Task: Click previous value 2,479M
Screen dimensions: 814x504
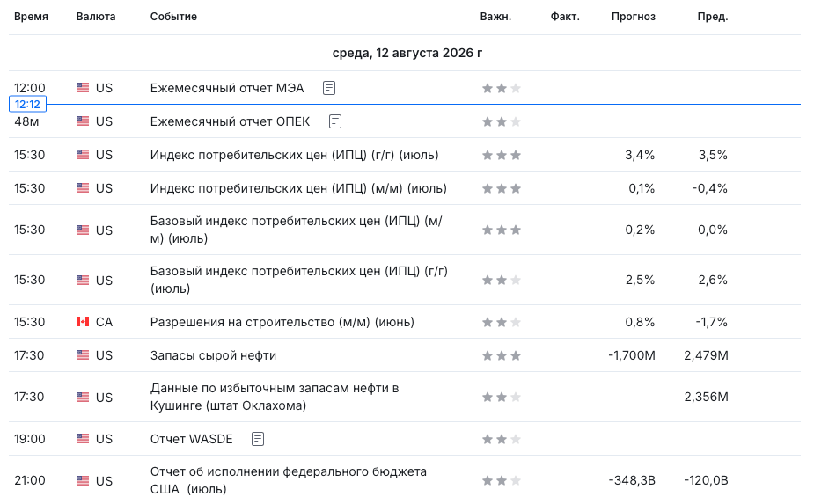Action: [706, 355]
